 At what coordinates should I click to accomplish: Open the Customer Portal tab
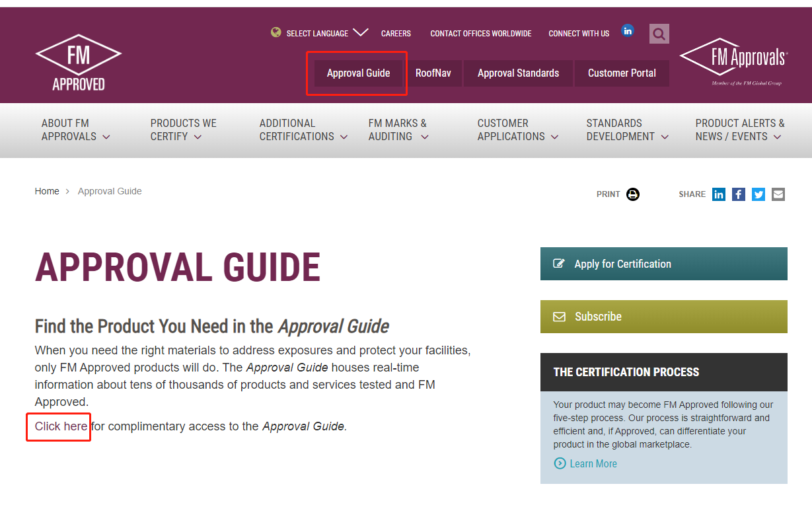tap(622, 73)
